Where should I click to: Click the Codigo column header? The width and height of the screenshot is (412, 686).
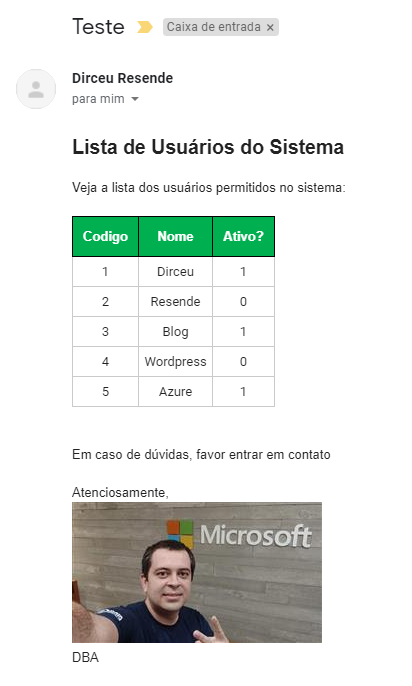[105, 236]
